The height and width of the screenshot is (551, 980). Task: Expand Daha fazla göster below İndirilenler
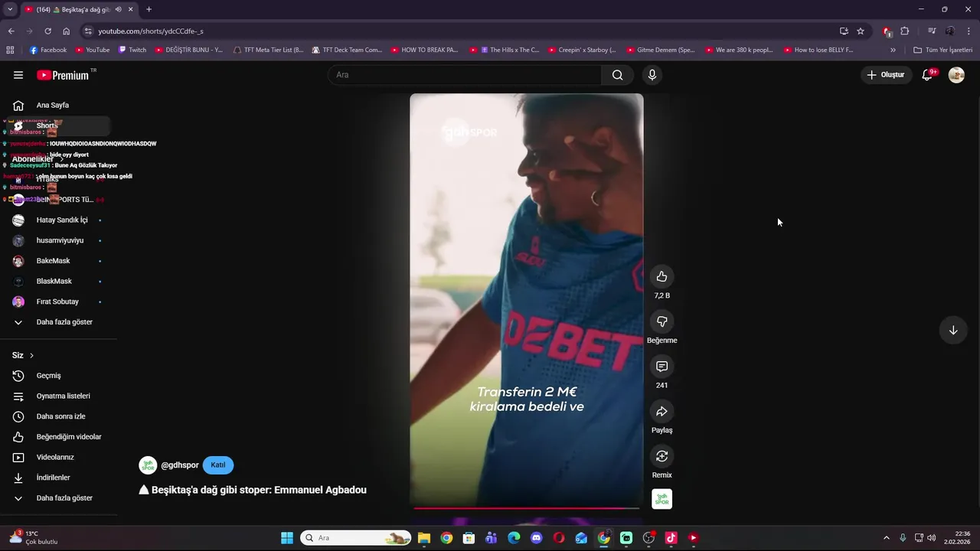tap(58, 498)
